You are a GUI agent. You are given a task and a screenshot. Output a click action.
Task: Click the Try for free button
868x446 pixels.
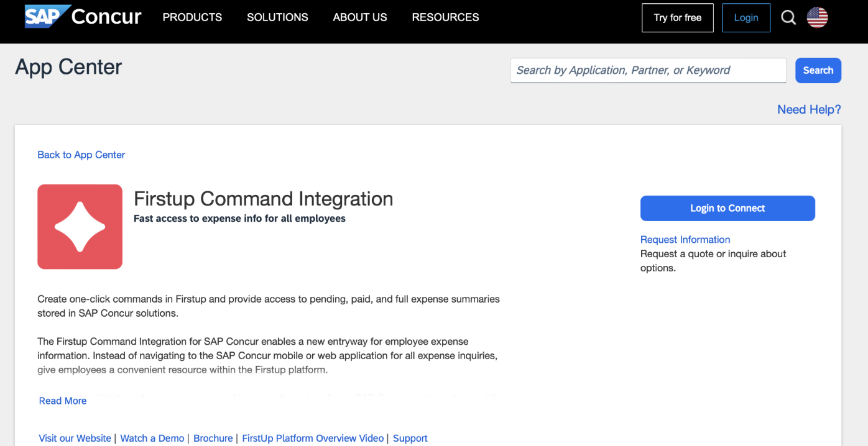click(x=678, y=17)
